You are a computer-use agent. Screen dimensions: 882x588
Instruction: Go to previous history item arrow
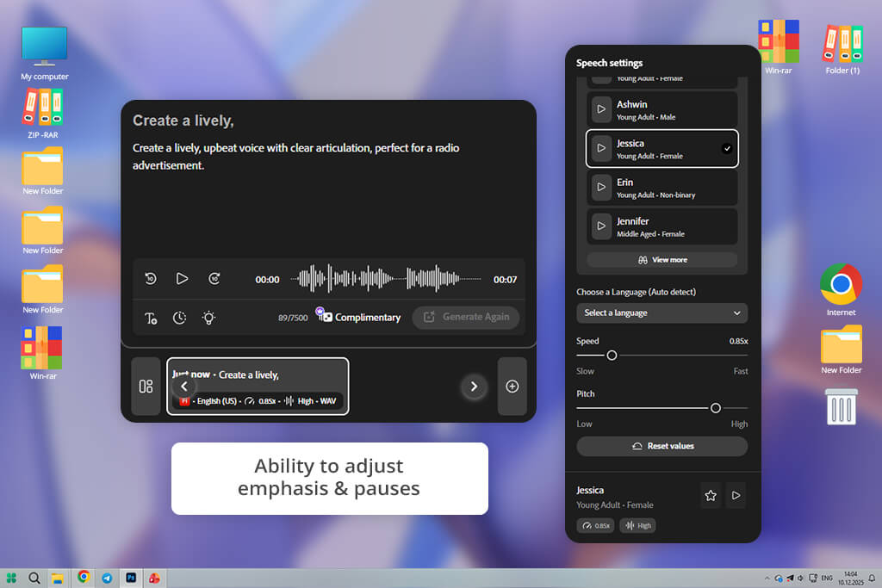pos(184,387)
